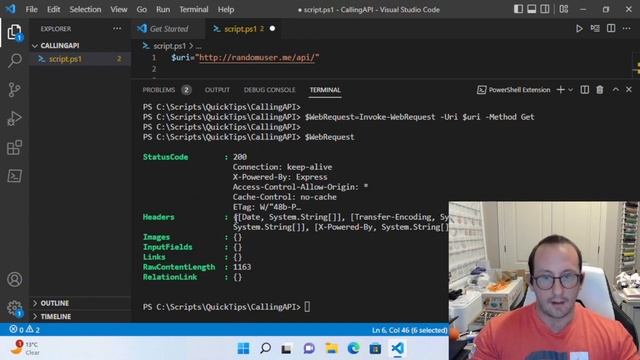Kill terminal with trash icon
Viewport: 640px width, 360px height.
point(600,90)
